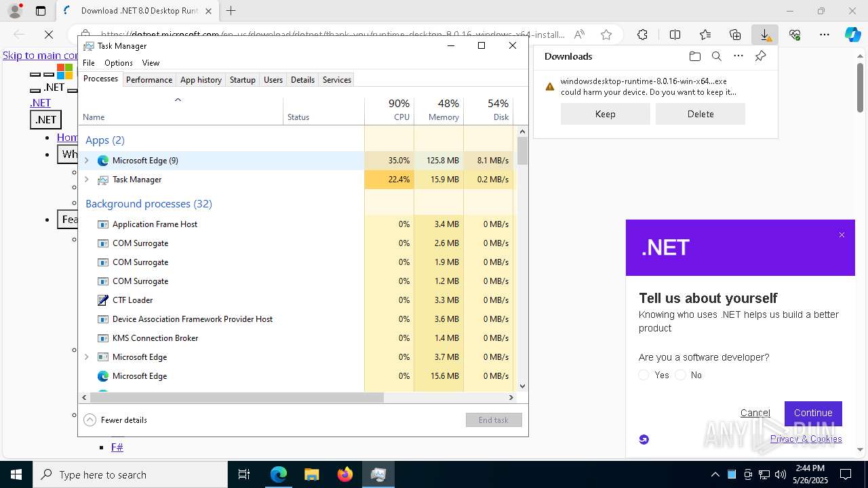This screenshot has width=868, height=488.
Task: Select No for software developer
Action: click(x=681, y=375)
